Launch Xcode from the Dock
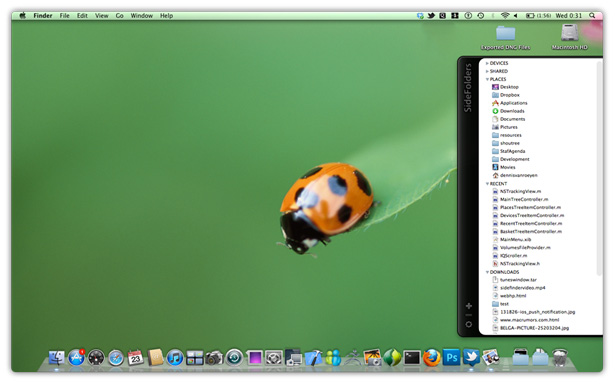This screenshot has height=387, width=615. click(313, 358)
